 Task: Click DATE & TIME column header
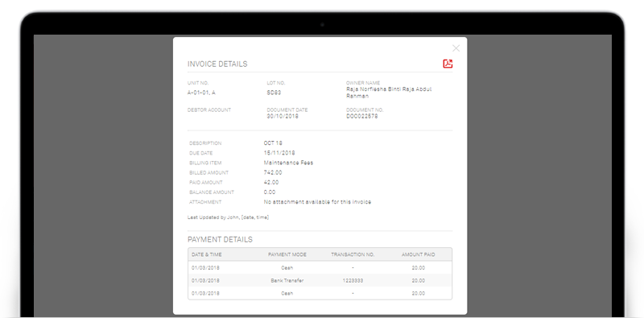207,254
